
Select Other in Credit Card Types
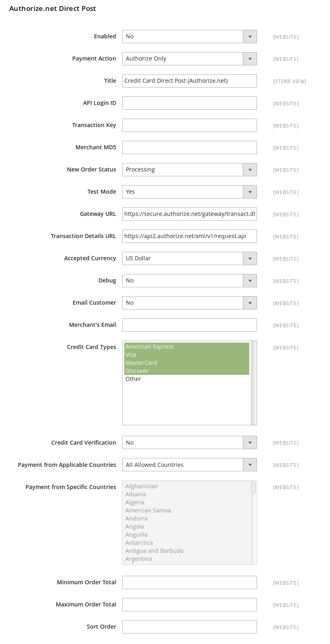187,379
